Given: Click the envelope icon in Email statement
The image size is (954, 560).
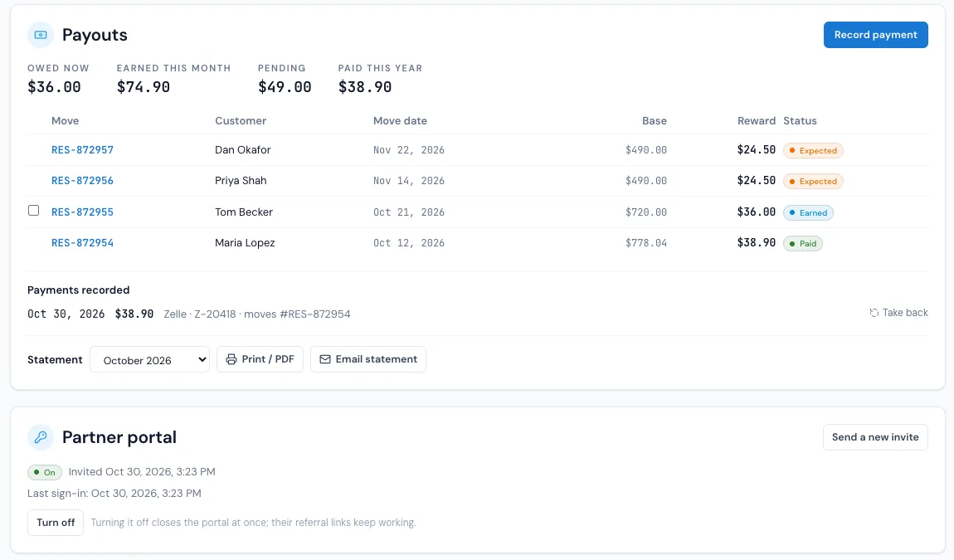Looking at the screenshot, I should pyautogui.click(x=325, y=359).
